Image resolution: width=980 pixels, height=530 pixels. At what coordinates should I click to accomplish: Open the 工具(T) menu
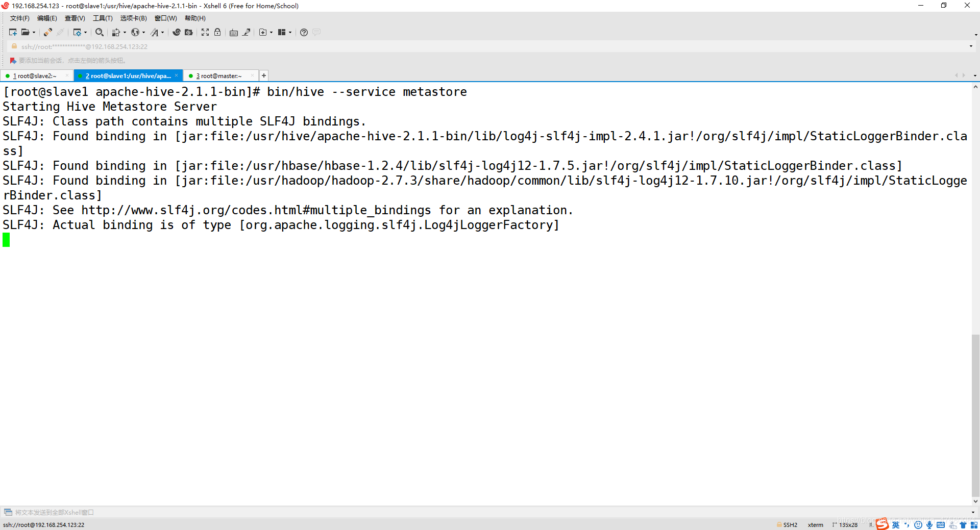103,18
